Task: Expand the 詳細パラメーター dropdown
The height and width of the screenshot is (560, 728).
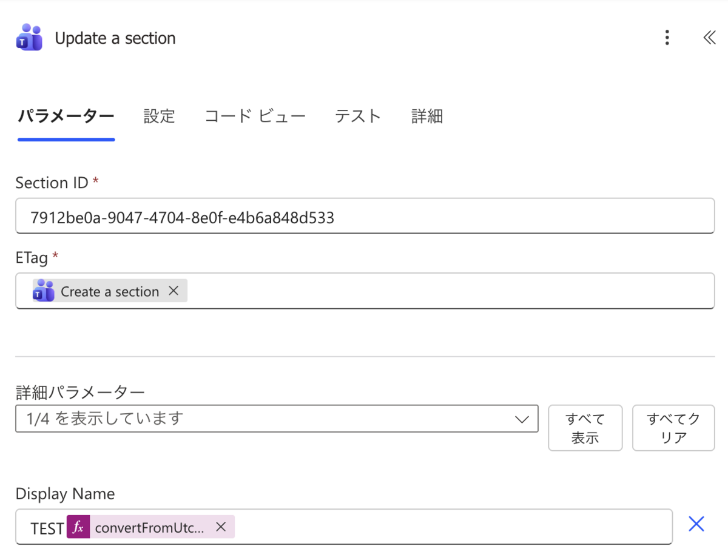Action: pyautogui.click(x=277, y=419)
